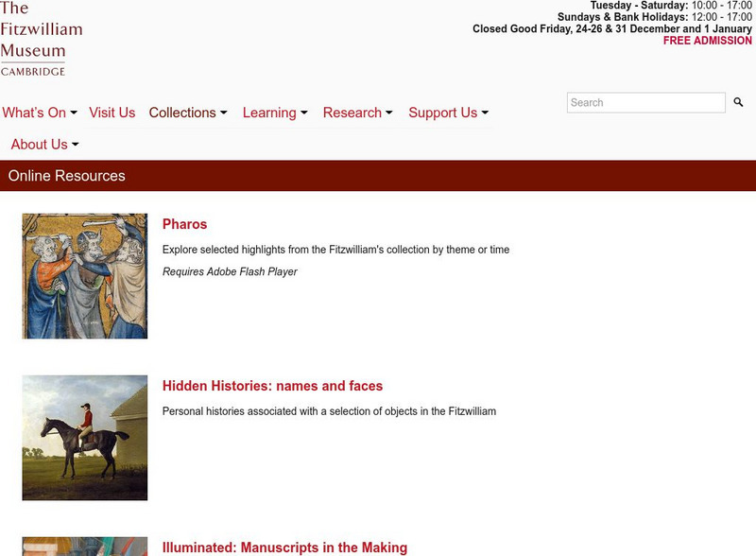Screen dimensions: 756x556
Task: Expand the Support Us menu
Action: click(448, 113)
